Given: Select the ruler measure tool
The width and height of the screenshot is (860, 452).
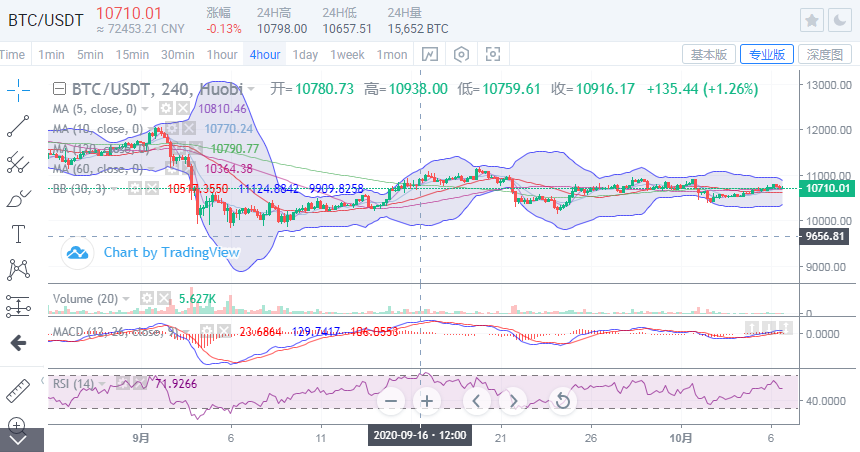Looking at the screenshot, I should click(18, 391).
